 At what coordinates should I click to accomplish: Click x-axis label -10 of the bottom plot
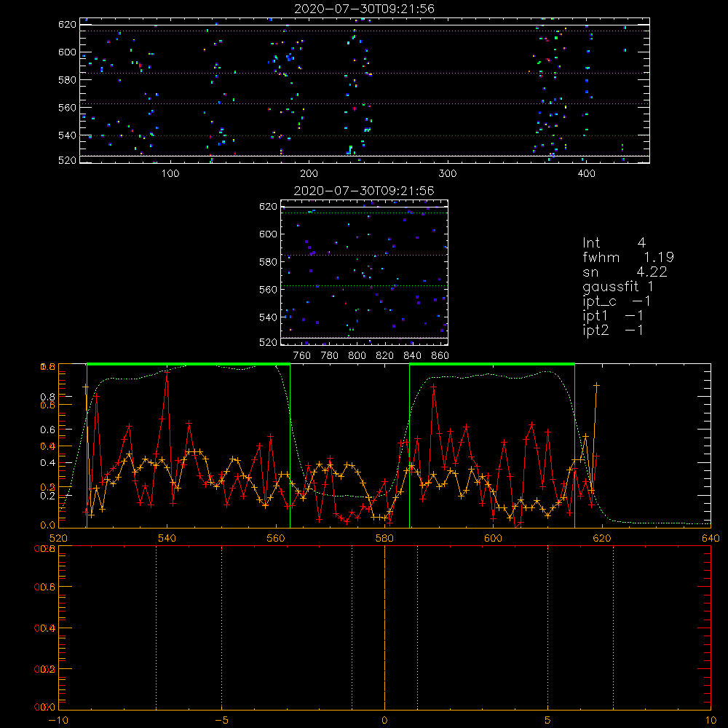pos(58,721)
